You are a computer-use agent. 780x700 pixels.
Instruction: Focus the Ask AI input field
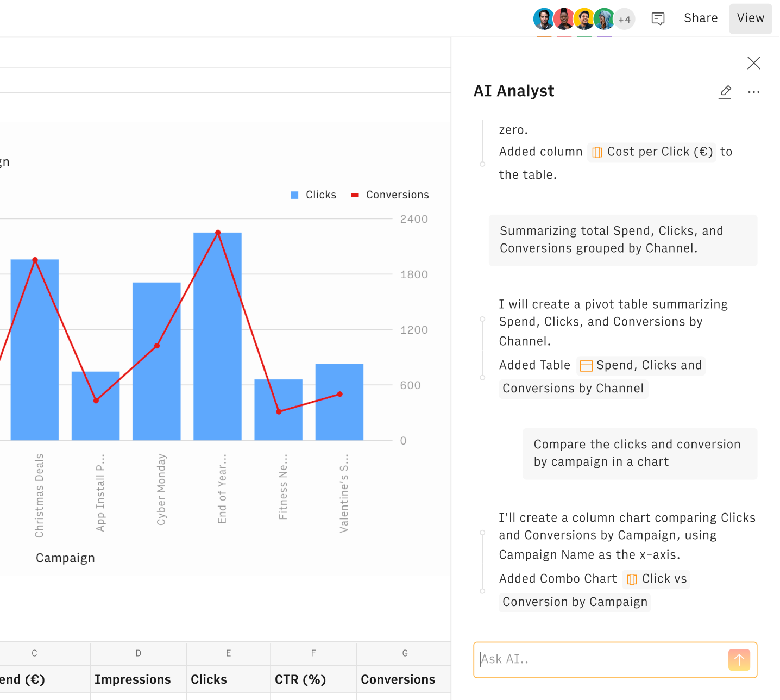coord(600,660)
